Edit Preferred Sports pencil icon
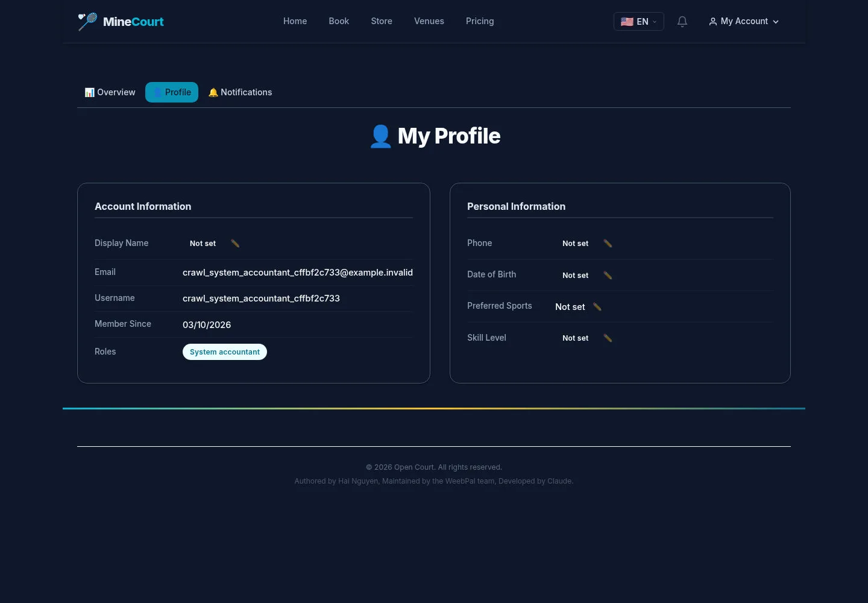The height and width of the screenshot is (603, 868). point(597,307)
